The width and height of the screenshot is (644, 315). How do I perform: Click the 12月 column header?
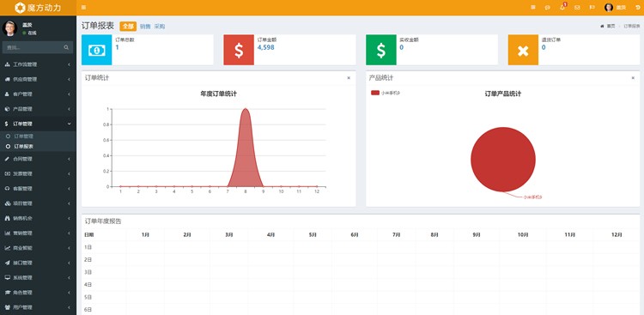coord(617,235)
